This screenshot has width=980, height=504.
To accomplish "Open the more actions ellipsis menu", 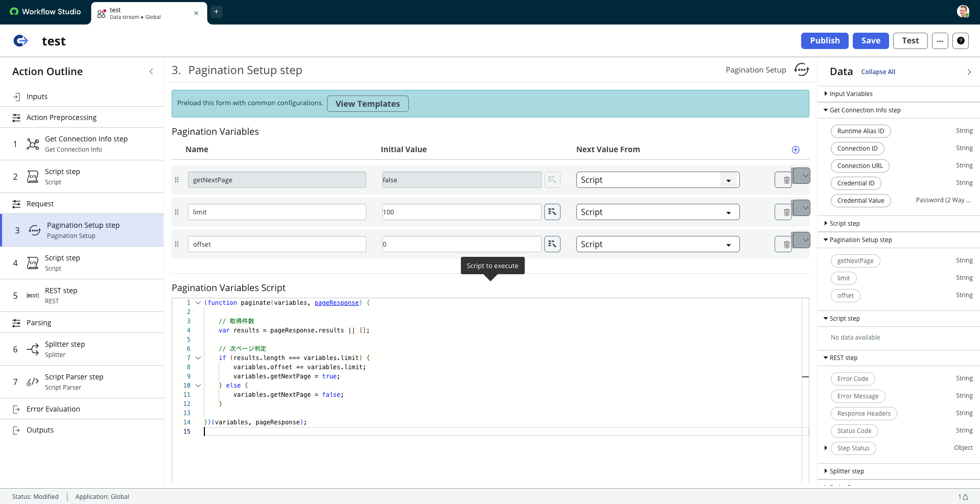I will pos(940,41).
